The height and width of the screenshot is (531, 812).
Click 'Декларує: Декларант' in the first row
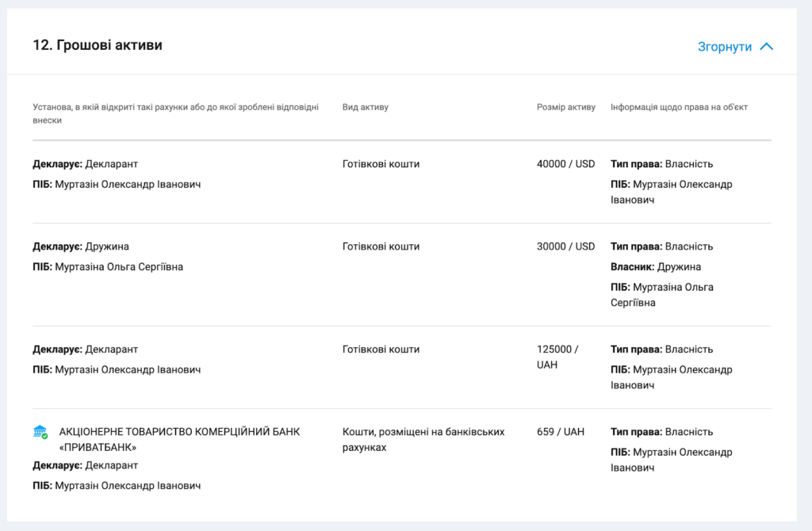[x=85, y=164]
